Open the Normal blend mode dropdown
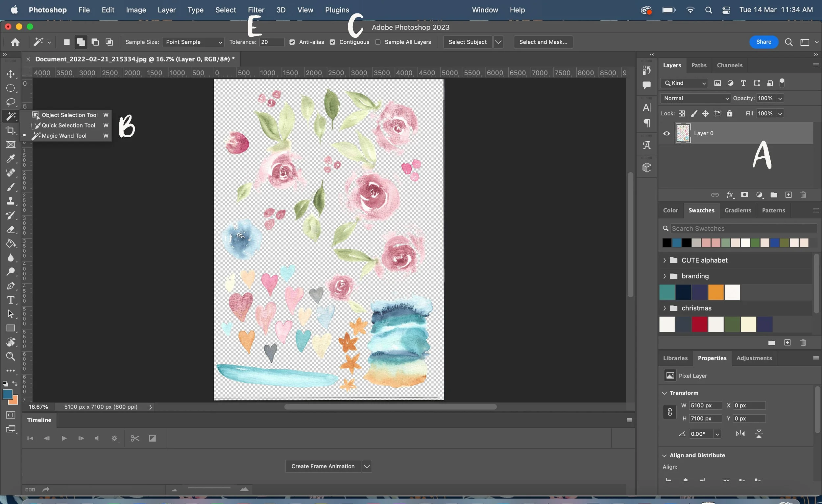The width and height of the screenshot is (822, 504). click(x=695, y=98)
